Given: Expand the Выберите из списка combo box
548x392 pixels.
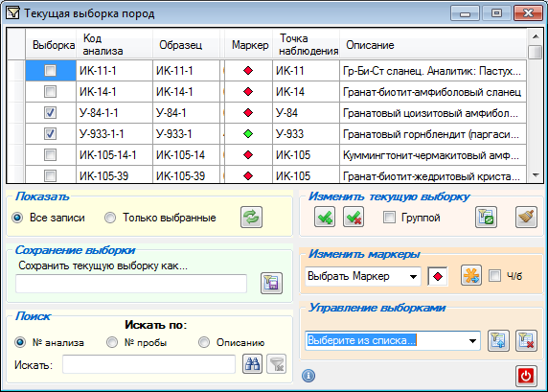Looking at the screenshot, I should pyautogui.click(x=393, y=340).
